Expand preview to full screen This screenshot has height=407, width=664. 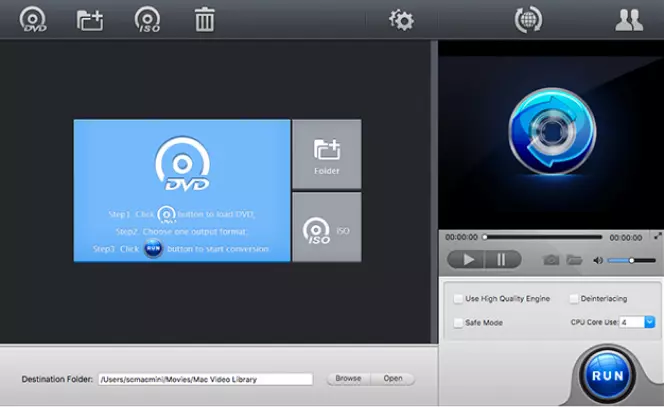point(658,235)
